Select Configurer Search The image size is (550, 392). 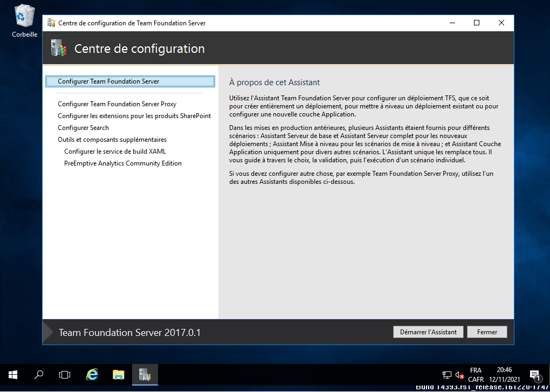click(x=83, y=128)
